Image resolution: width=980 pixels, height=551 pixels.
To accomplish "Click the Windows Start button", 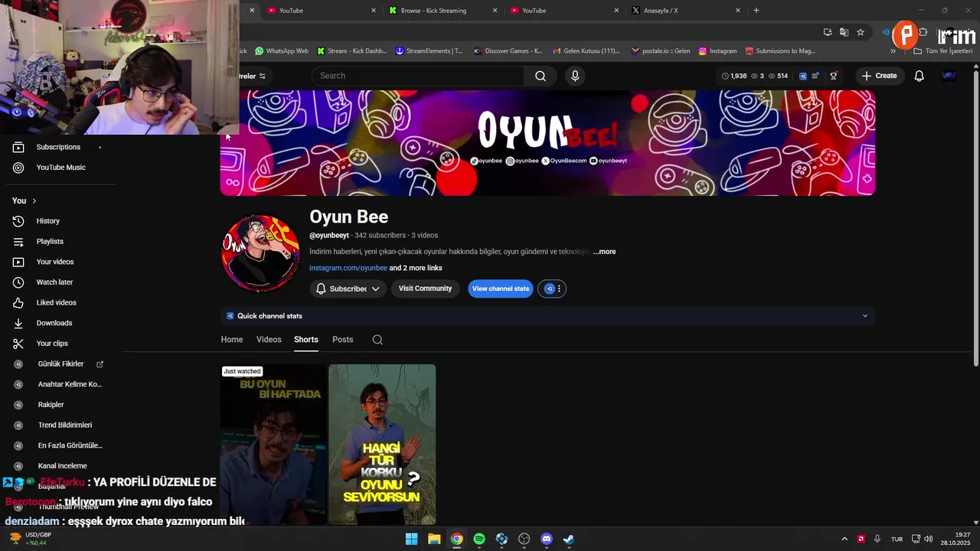I will point(412,539).
